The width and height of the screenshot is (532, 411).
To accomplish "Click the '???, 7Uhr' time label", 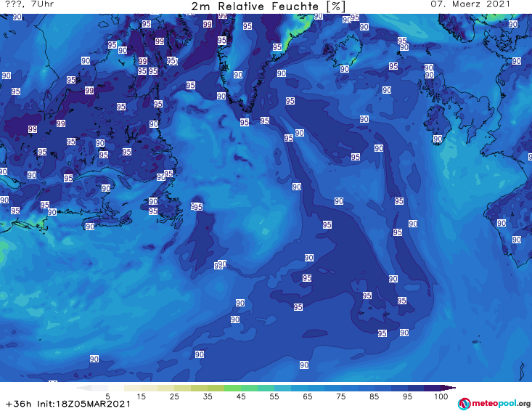I will point(30,4).
